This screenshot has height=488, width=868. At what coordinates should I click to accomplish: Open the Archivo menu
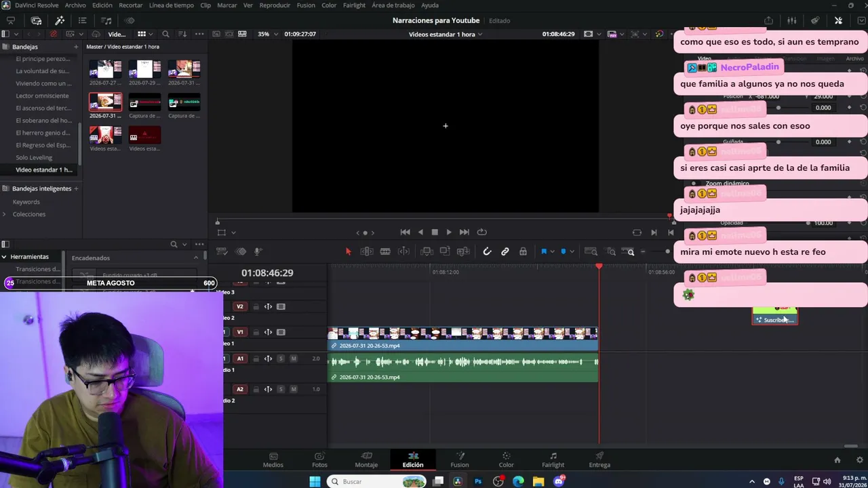75,5
